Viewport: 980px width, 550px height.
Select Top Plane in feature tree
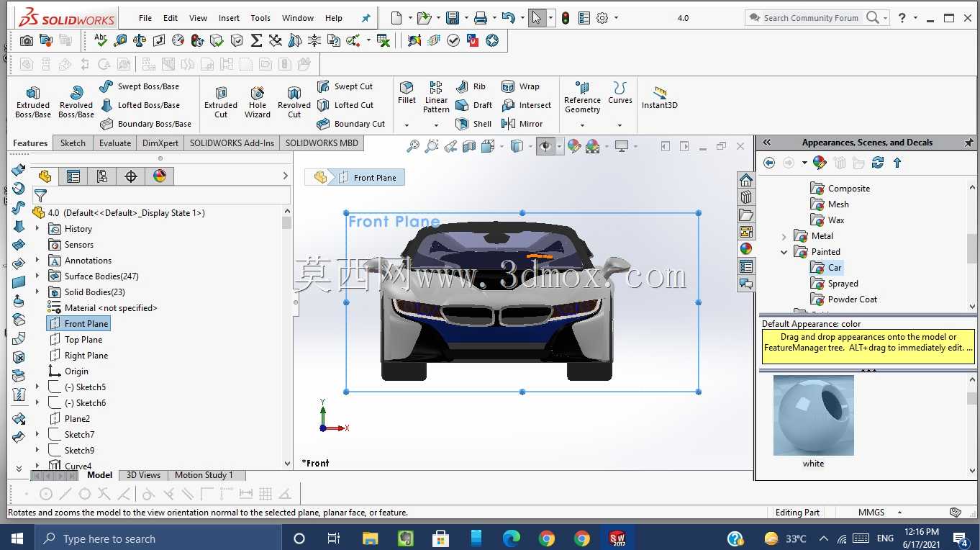(x=76, y=340)
